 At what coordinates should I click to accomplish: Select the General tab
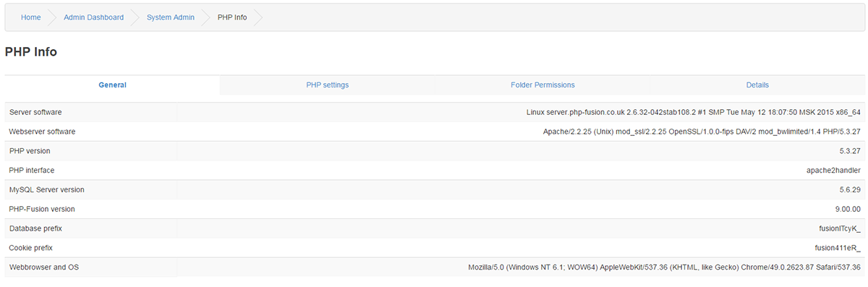tap(112, 85)
